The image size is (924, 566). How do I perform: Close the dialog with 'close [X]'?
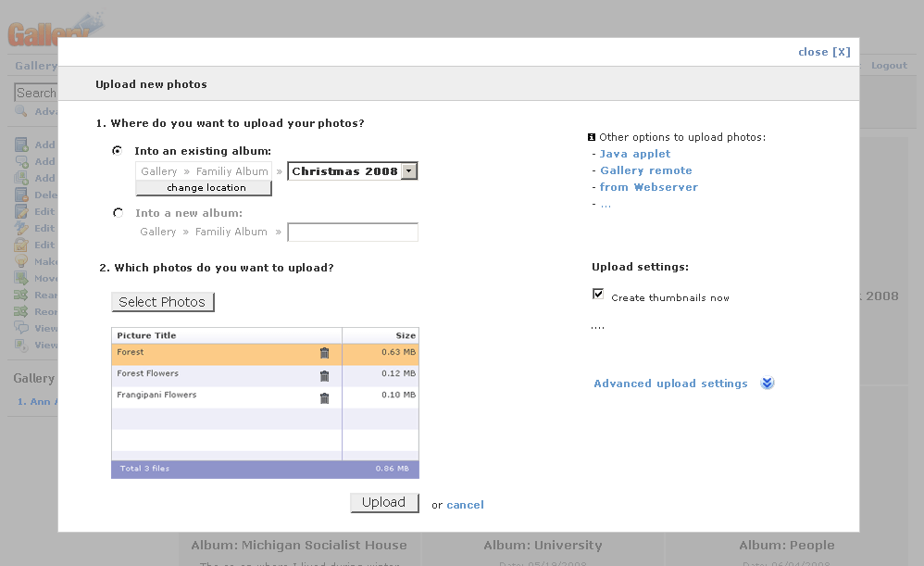[823, 52]
